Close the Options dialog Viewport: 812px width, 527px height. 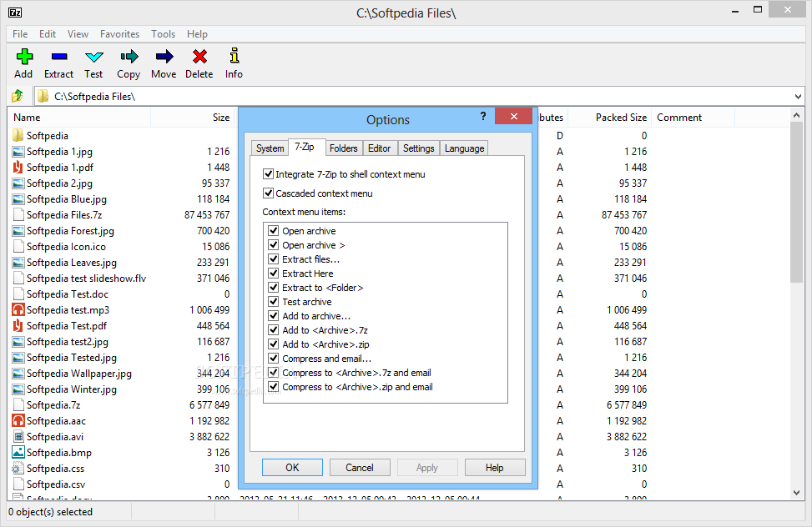pyautogui.click(x=514, y=116)
